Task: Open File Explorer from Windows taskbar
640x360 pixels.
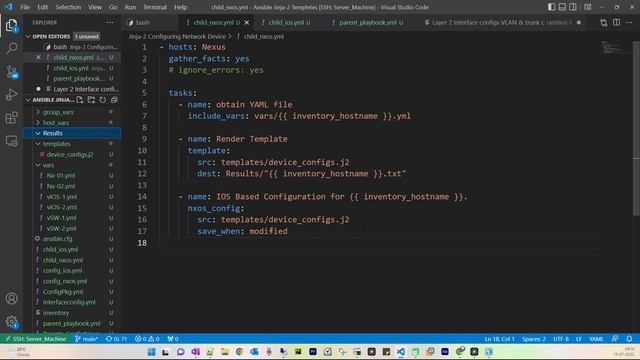Action: coord(224,352)
